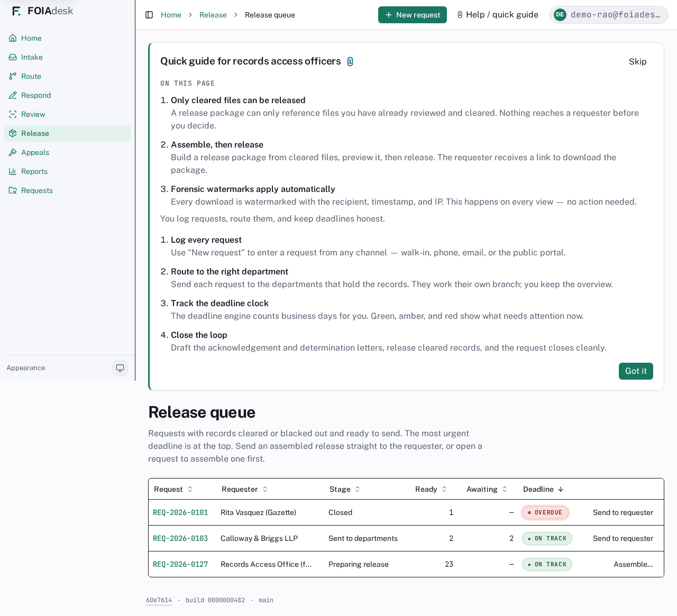Click the Ready value 23
The height and width of the screenshot is (616, 677).
click(449, 564)
